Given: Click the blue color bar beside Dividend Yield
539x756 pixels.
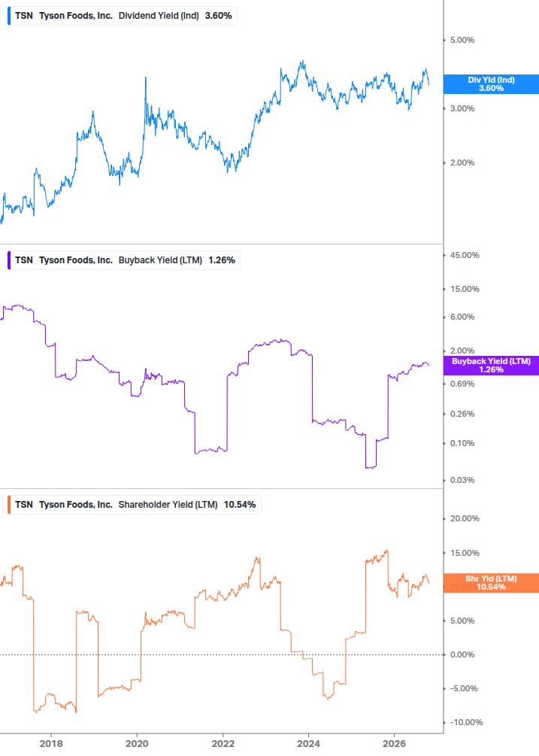Looking at the screenshot, I should (9, 16).
